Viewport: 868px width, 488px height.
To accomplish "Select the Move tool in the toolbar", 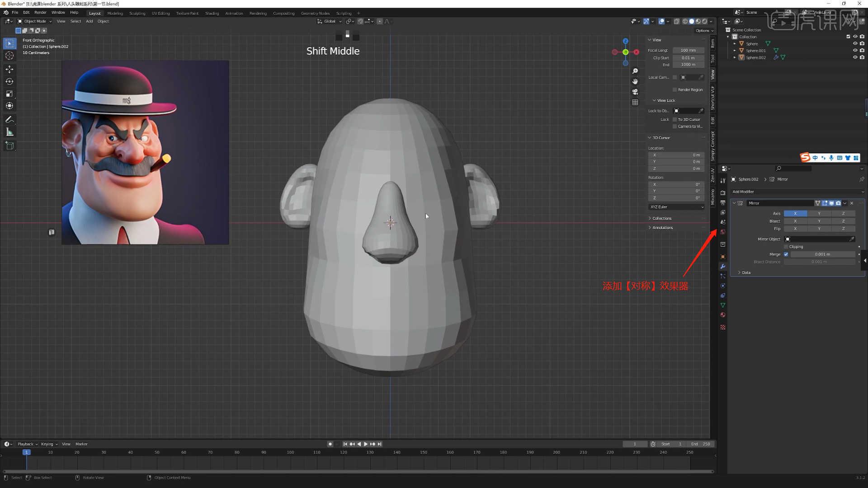I will click(9, 69).
